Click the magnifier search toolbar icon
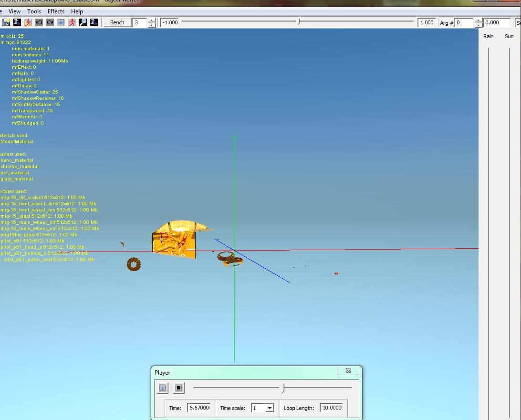The width and height of the screenshot is (521, 420). point(83,22)
